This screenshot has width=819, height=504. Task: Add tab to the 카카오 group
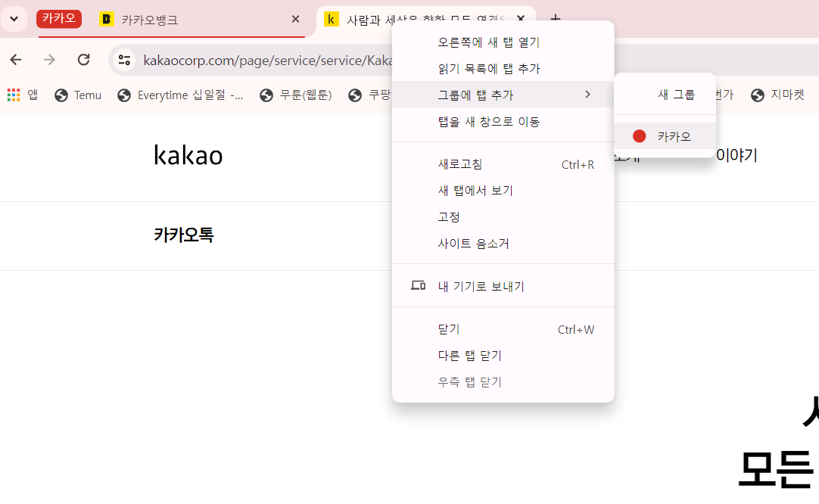point(665,136)
